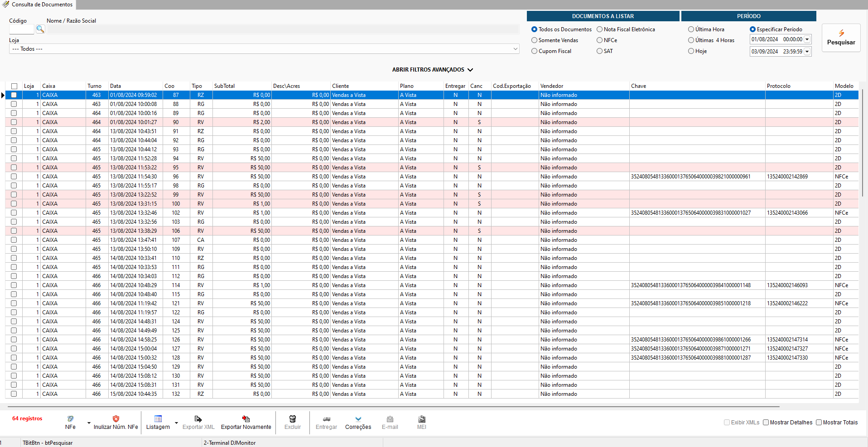Select row dated 14/08/2024 15:08:31
868x447 pixels.
point(432,385)
